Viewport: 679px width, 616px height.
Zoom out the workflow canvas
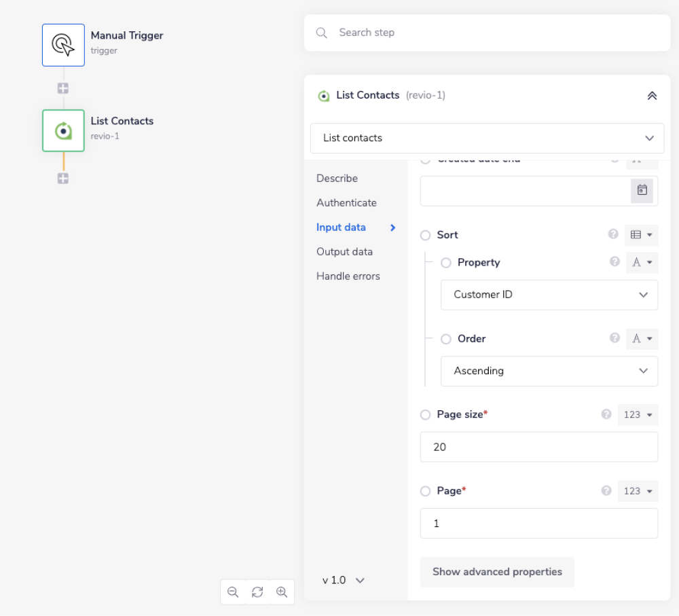[233, 592]
